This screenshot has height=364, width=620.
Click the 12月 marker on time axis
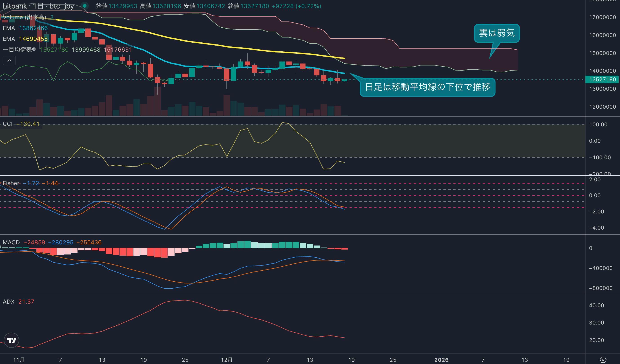tap(227, 360)
